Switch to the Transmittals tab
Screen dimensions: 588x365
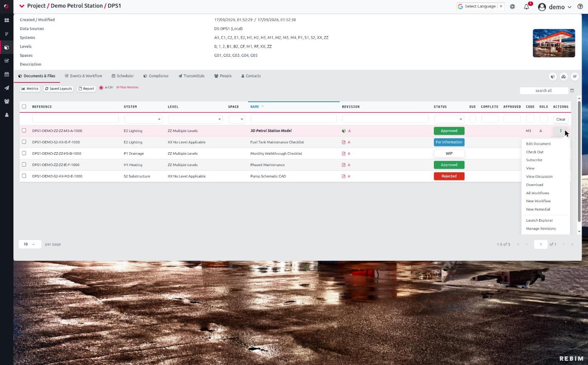point(192,76)
